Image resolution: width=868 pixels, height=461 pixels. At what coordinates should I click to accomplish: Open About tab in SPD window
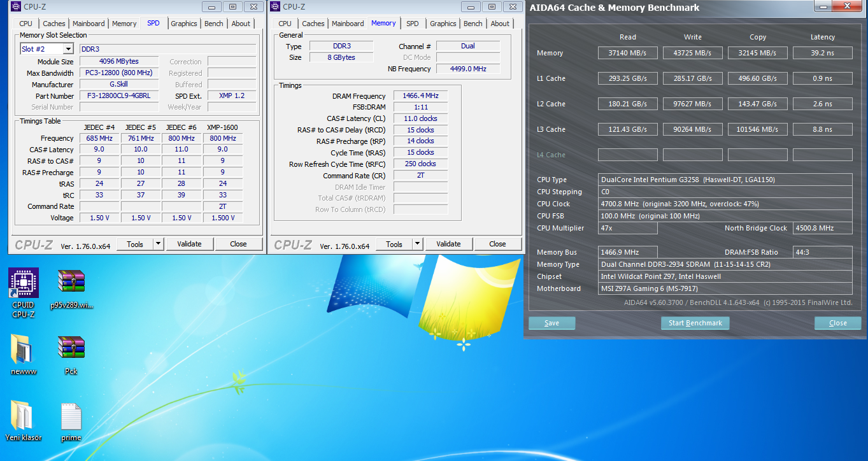[241, 24]
